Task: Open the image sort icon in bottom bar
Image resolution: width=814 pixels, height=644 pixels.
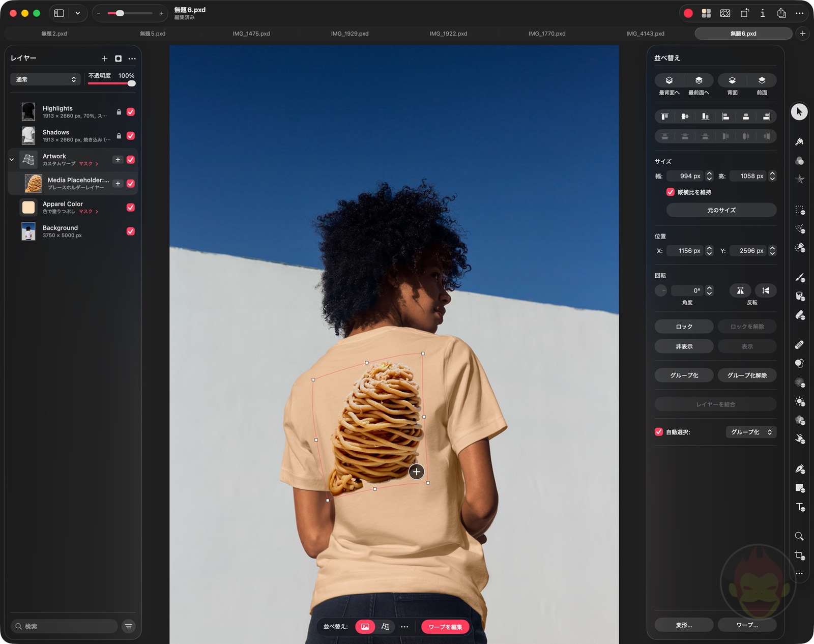Action: tap(364, 627)
